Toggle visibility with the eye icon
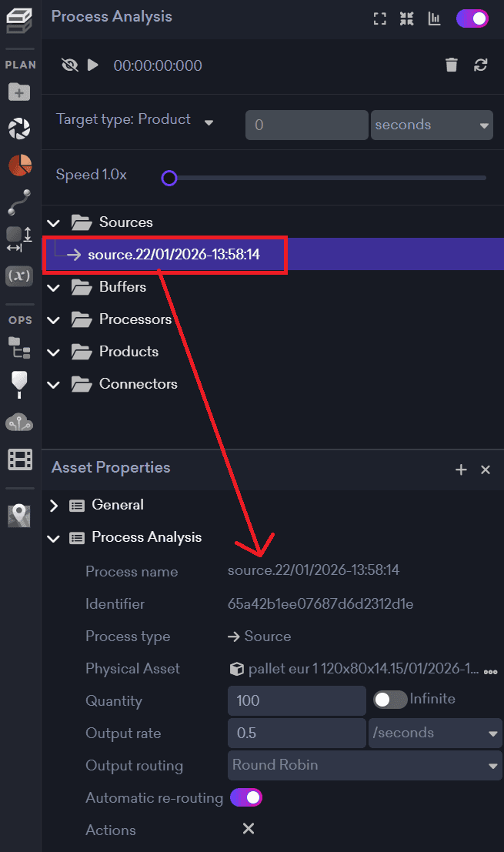504x852 pixels. [70, 65]
